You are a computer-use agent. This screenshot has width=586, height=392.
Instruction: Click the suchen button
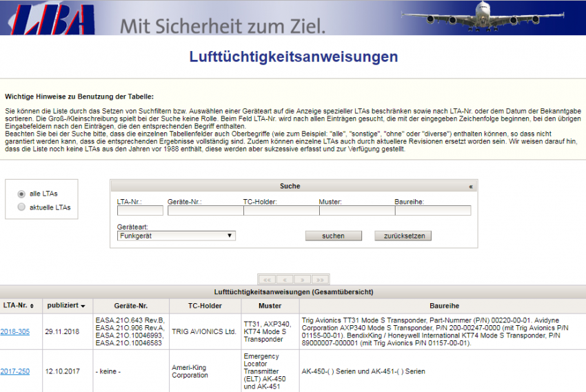pyautogui.click(x=334, y=236)
